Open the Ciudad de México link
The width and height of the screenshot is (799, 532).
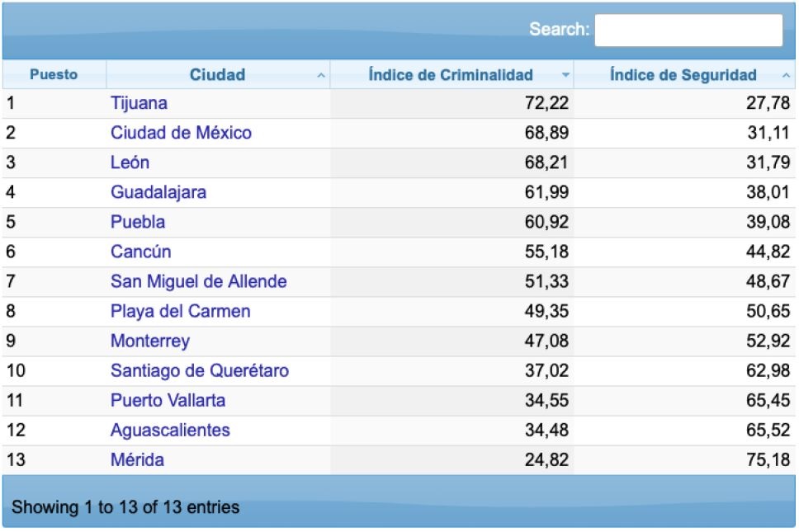coord(181,132)
